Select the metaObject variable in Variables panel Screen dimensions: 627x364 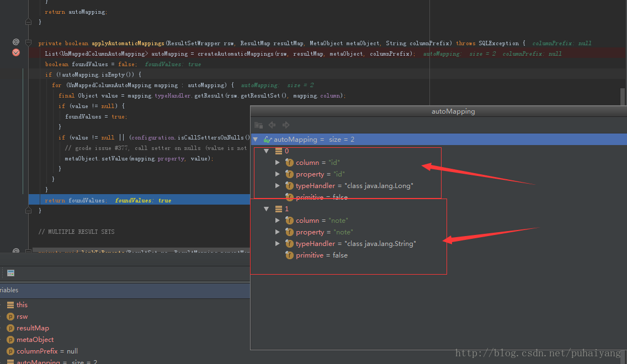tap(35, 340)
